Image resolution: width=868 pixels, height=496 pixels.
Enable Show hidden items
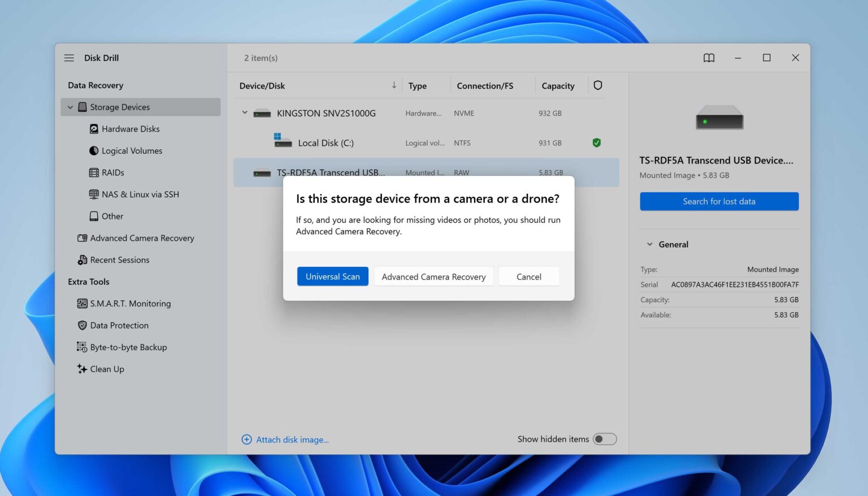tap(605, 439)
